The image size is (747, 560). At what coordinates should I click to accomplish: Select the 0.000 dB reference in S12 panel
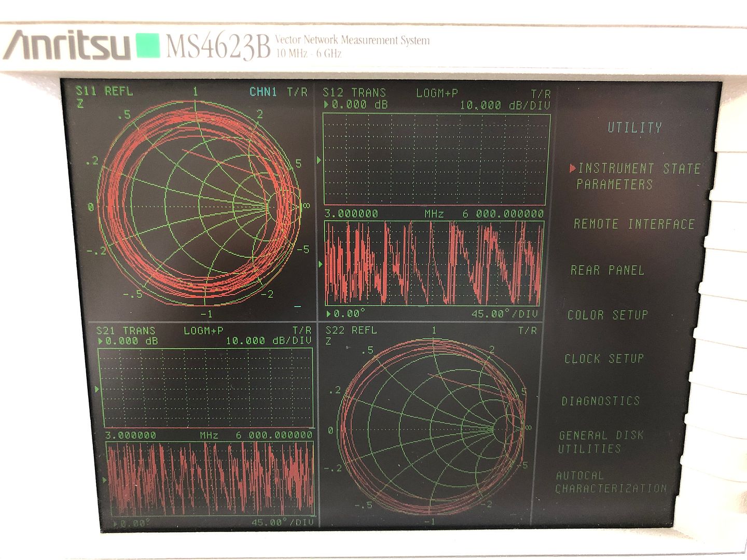(355, 105)
